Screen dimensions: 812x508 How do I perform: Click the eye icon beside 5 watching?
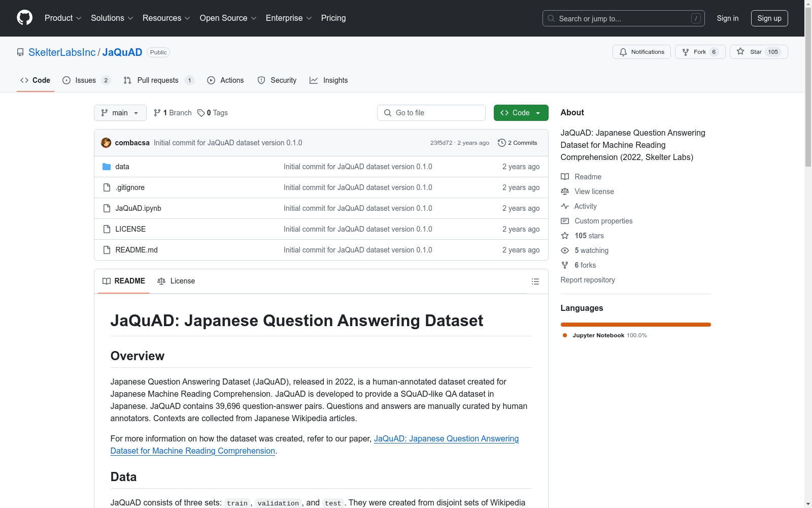[x=565, y=250]
